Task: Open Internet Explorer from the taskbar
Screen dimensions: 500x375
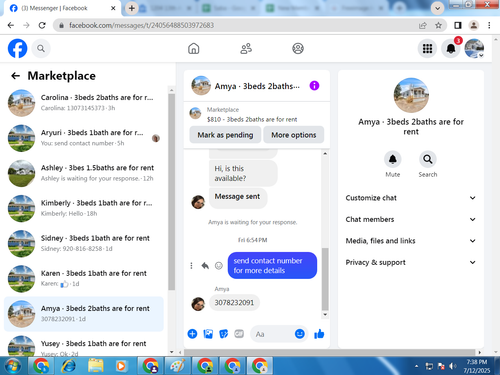Action: 69,366
